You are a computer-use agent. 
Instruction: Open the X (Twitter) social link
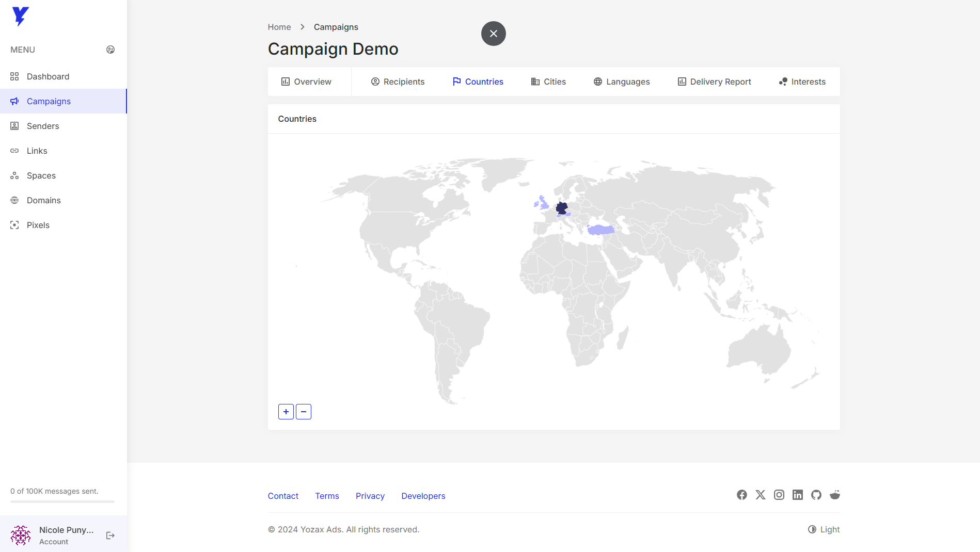point(761,495)
